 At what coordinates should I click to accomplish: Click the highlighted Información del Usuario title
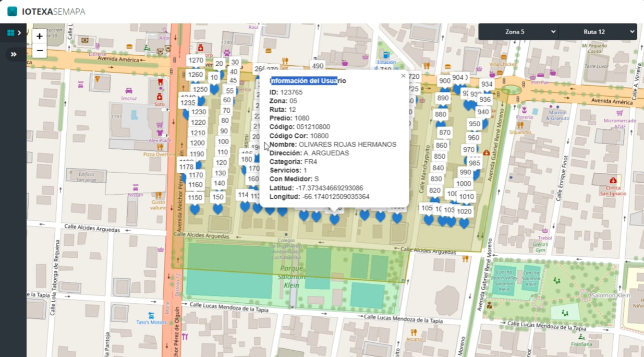(x=304, y=80)
